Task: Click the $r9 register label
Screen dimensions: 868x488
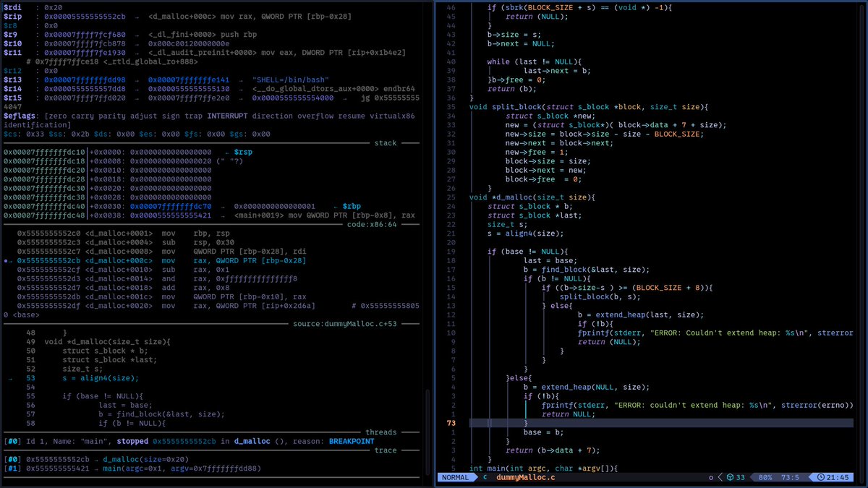Action: (x=11, y=34)
